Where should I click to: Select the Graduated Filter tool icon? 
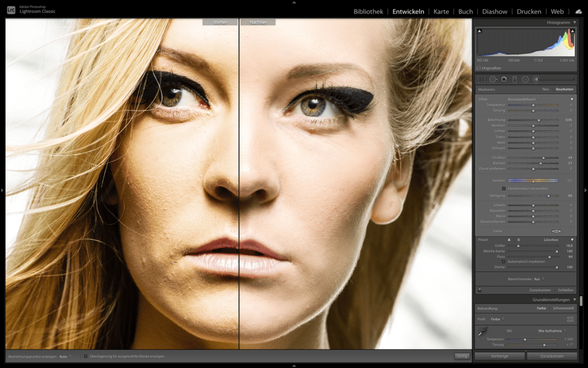[x=514, y=79]
